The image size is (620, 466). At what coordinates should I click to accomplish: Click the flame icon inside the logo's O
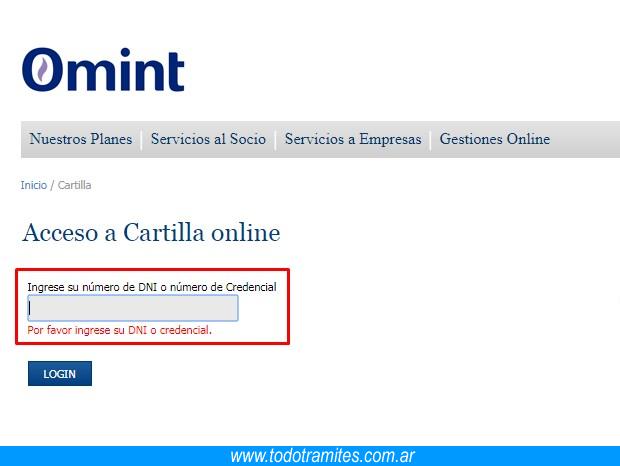41,70
